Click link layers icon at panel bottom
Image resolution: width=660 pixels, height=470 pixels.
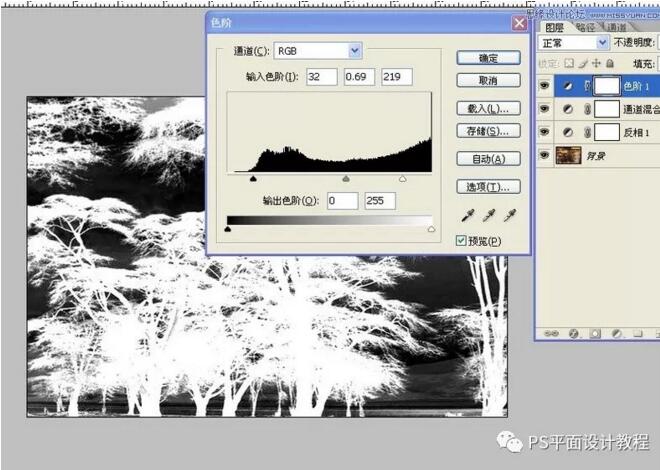551,333
